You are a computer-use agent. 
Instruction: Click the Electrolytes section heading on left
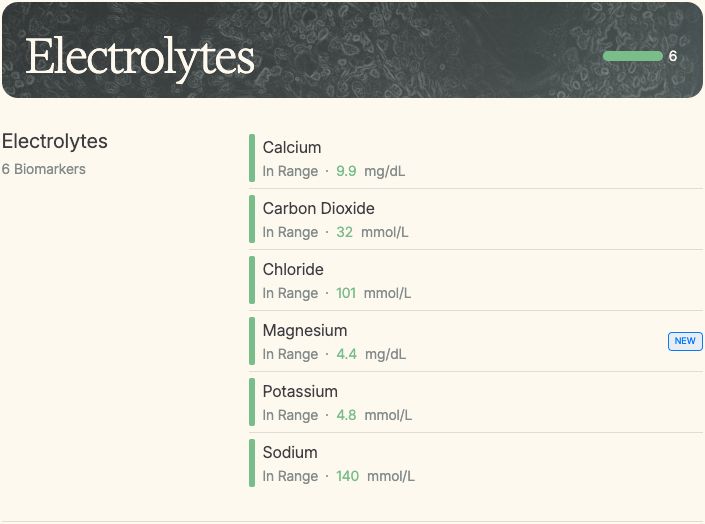(x=55, y=141)
